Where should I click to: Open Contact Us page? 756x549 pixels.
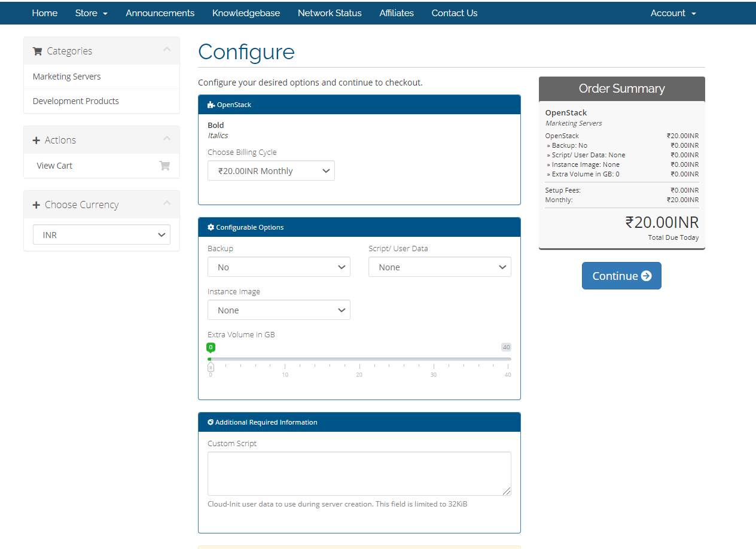pos(455,13)
